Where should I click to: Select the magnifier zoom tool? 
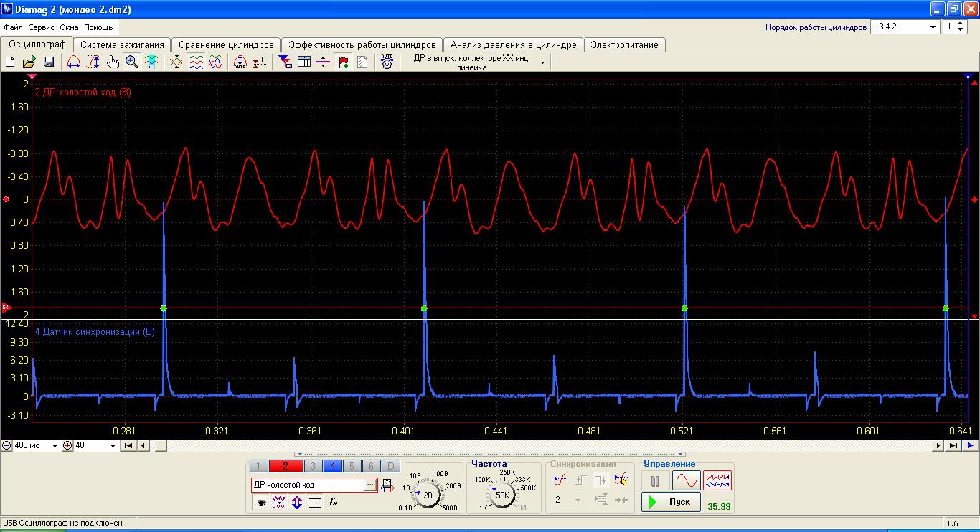click(132, 62)
